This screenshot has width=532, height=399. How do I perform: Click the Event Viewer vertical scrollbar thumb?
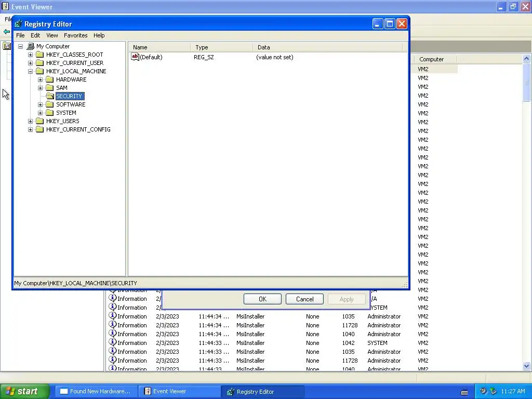[x=527, y=82]
